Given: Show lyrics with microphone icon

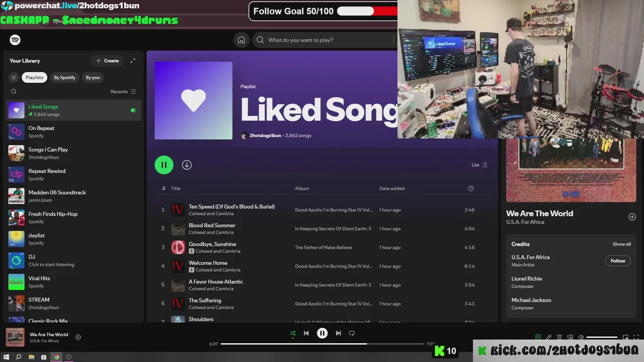Looking at the screenshot, I should [549, 337].
